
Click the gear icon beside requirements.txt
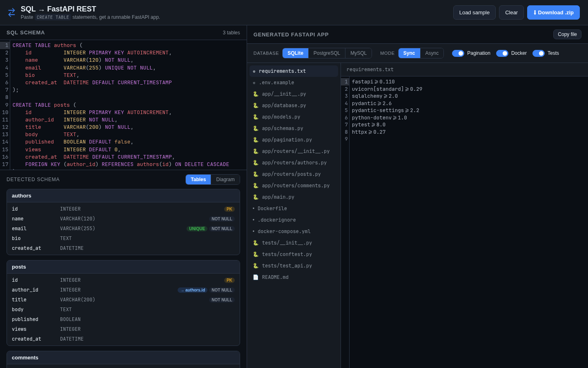click(x=254, y=71)
